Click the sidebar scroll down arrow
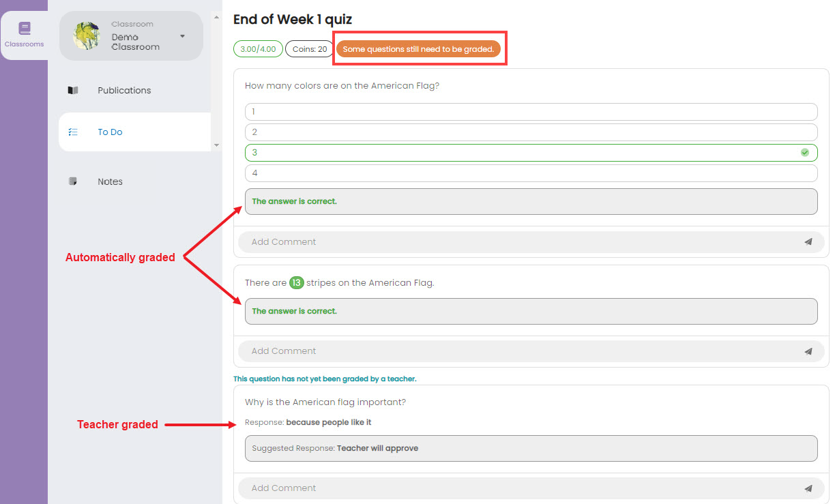This screenshot has height=504, width=835. [216, 145]
